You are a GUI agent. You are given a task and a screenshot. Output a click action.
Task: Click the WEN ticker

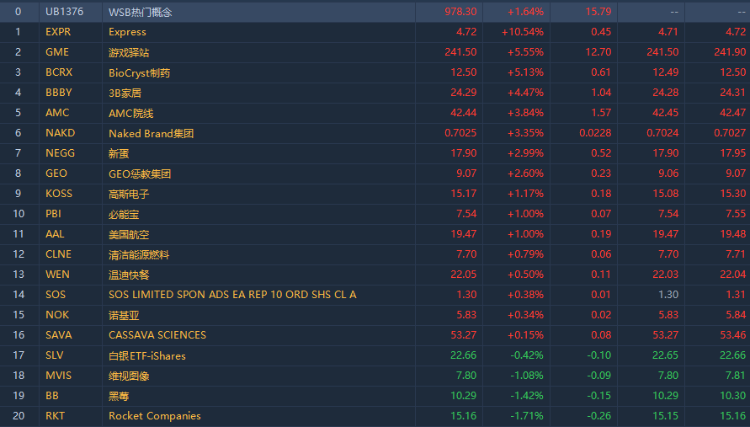pos(57,274)
